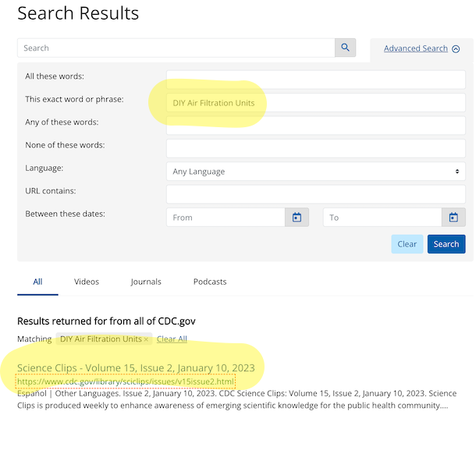Click the URL contains field
Viewport: 476px width, 454px height.
pos(315,194)
